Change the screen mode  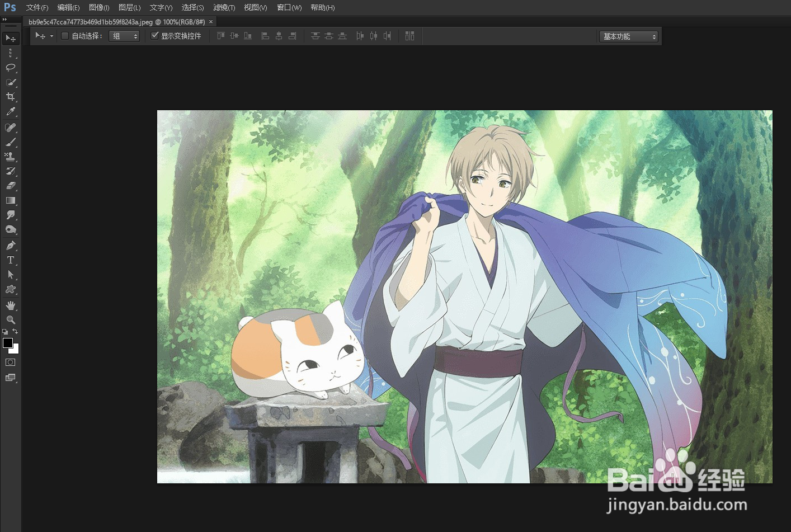(10, 378)
